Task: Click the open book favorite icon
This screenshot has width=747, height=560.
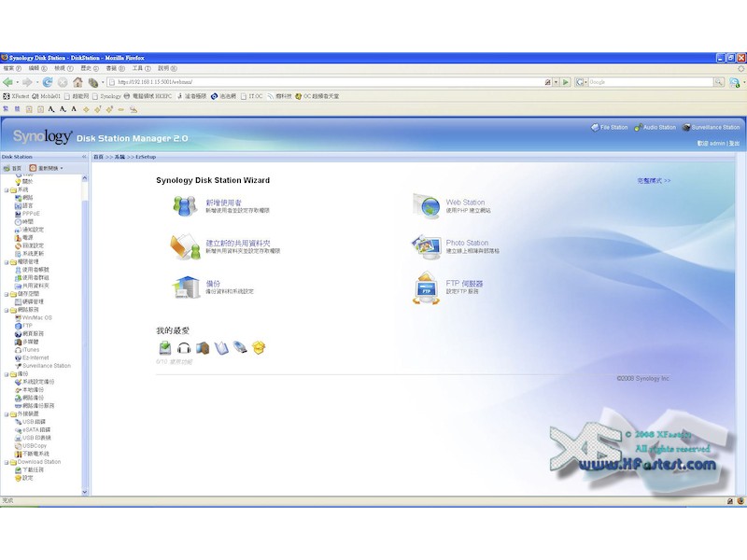Action: 221,348
